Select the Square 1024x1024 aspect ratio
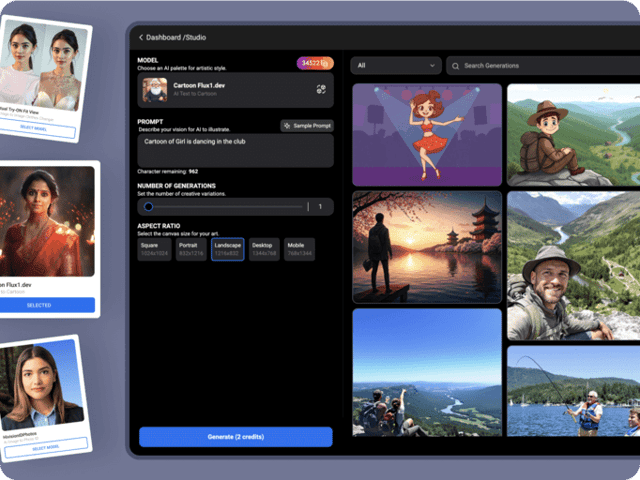The height and width of the screenshot is (480, 640). click(154, 249)
